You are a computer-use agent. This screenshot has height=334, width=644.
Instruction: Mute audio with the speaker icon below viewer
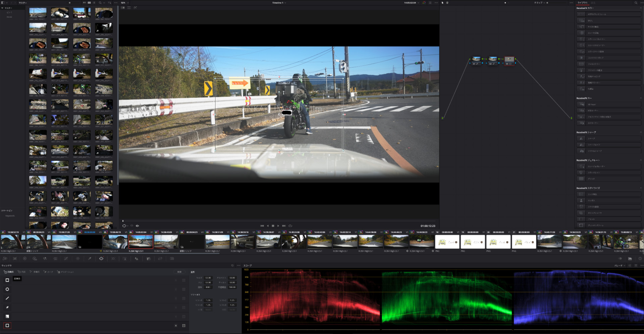(x=137, y=226)
